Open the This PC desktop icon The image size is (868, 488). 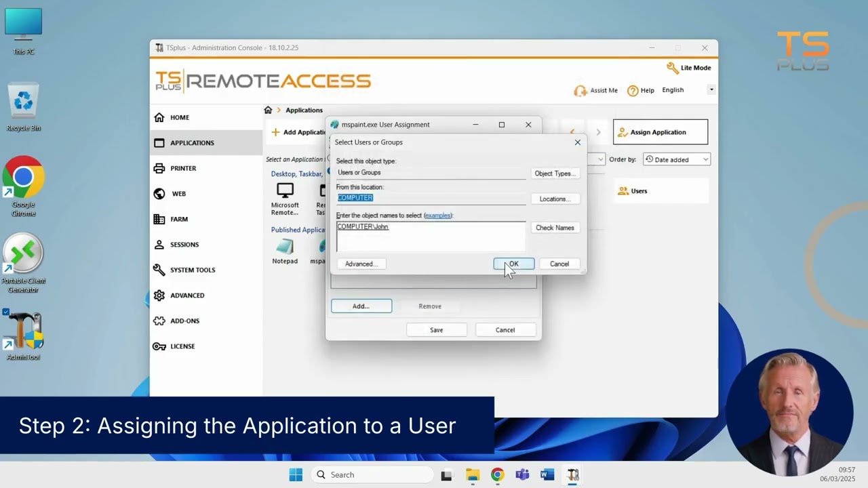point(24,31)
